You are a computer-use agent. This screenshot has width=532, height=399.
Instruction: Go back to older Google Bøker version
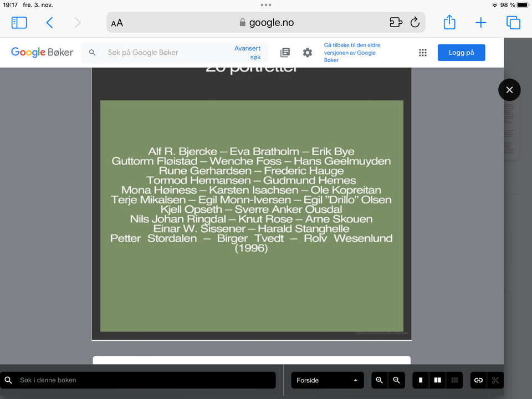click(352, 53)
